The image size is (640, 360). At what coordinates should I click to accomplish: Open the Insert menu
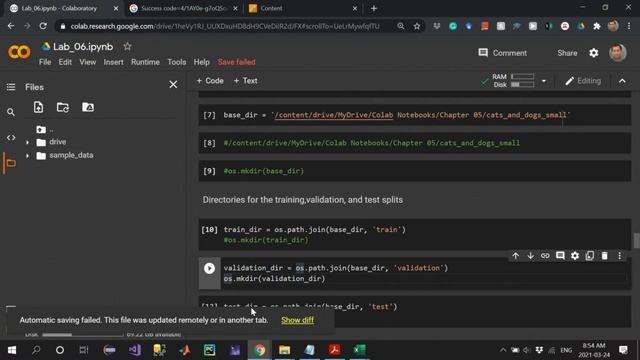click(113, 62)
